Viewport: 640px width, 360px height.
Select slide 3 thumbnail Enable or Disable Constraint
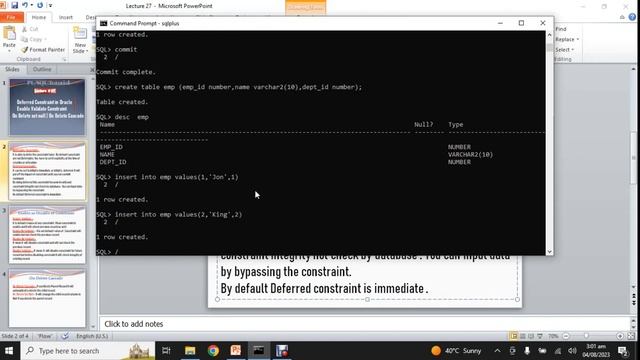click(x=47, y=235)
